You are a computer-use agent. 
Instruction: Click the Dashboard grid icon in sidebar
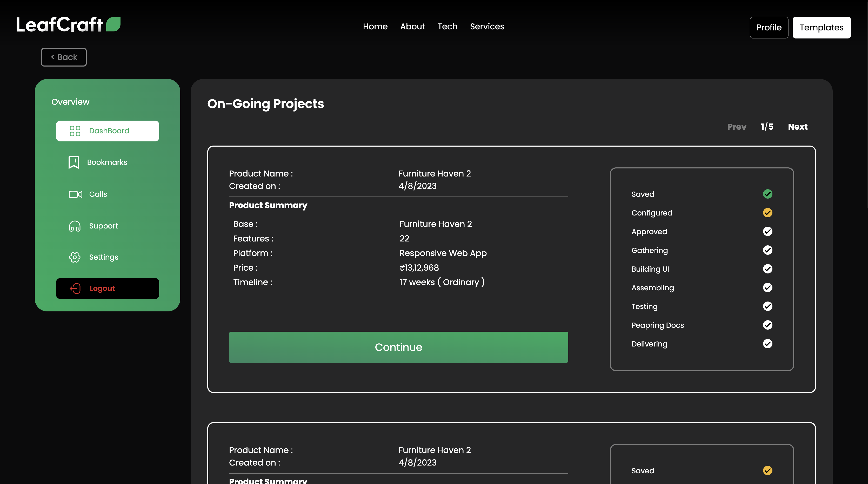(75, 131)
